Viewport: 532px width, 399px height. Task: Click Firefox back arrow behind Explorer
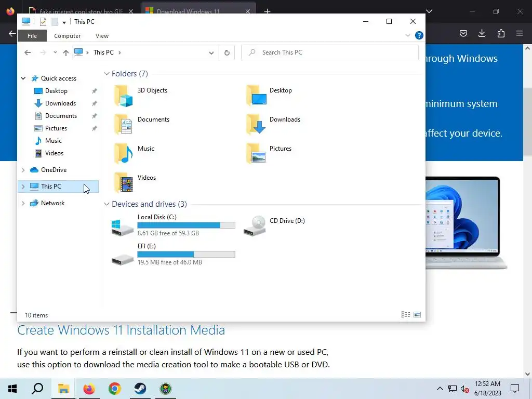[x=12, y=33]
